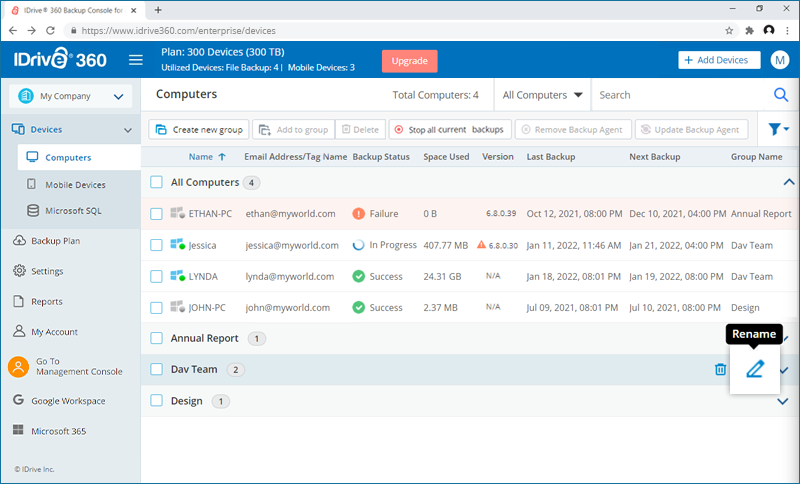This screenshot has height=484, width=800.
Task: Click the Windows device icon for JOHN-PC
Action: (x=177, y=307)
